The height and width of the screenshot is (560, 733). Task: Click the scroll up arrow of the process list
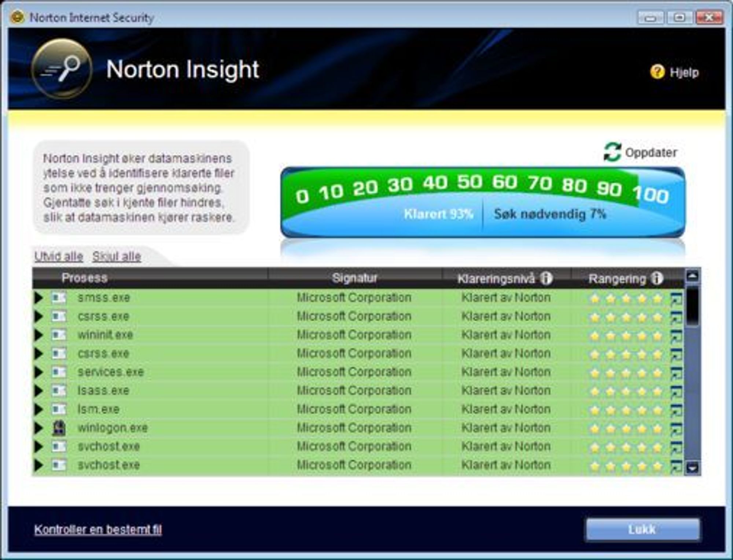click(x=692, y=276)
